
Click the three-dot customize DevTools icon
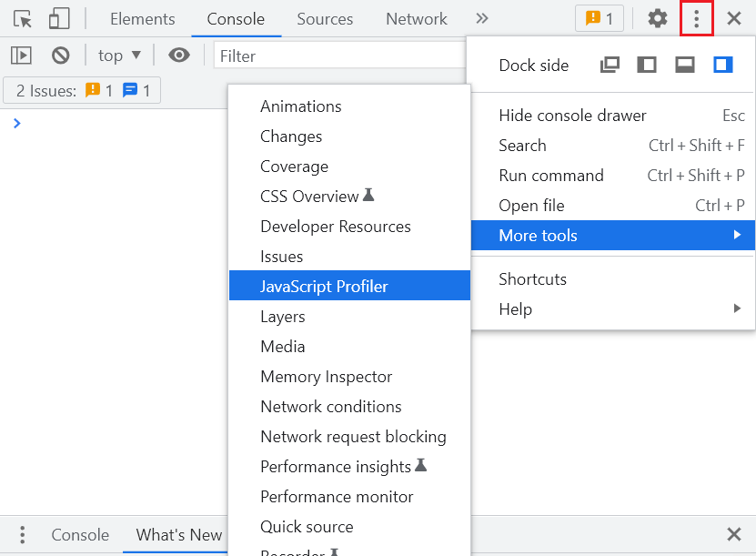[x=696, y=18]
